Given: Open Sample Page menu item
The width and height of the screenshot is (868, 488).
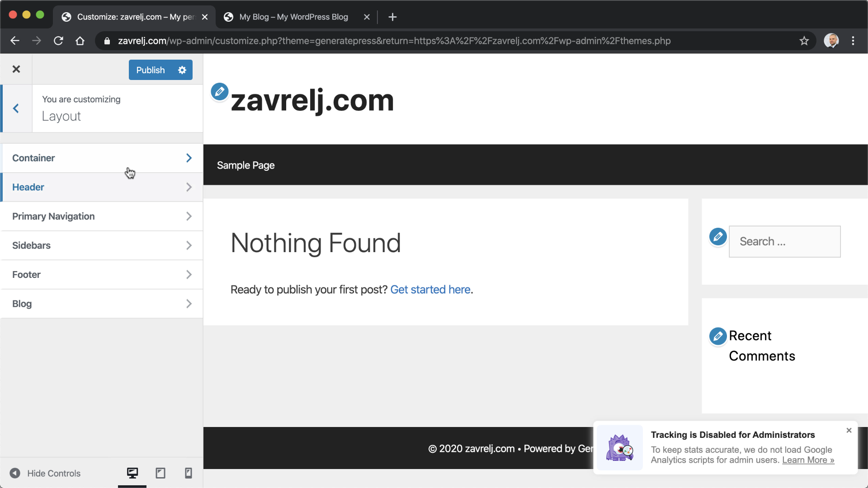Looking at the screenshot, I should 245,165.
